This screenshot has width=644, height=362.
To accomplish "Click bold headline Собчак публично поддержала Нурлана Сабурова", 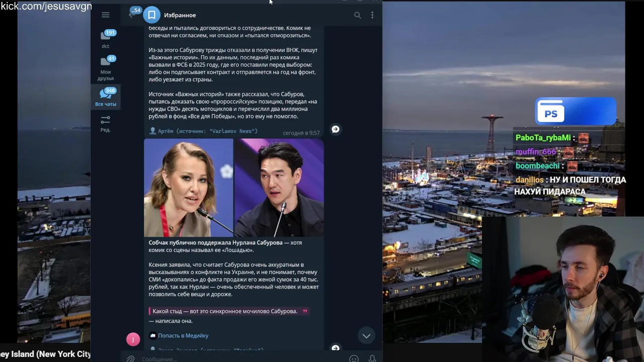I will pyautogui.click(x=215, y=242).
